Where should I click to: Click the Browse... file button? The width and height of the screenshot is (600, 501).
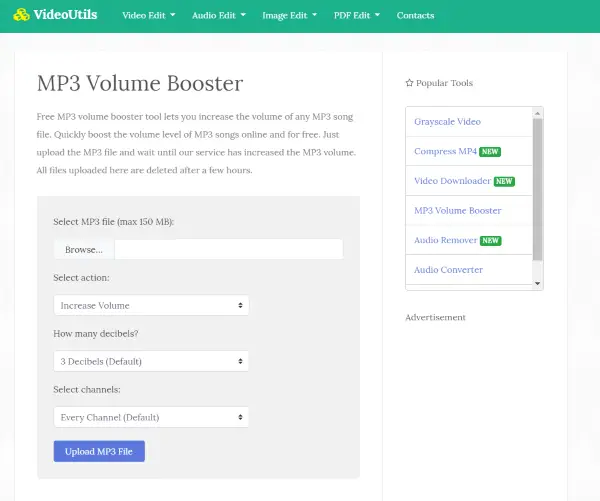pyautogui.click(x=84, y=250)
